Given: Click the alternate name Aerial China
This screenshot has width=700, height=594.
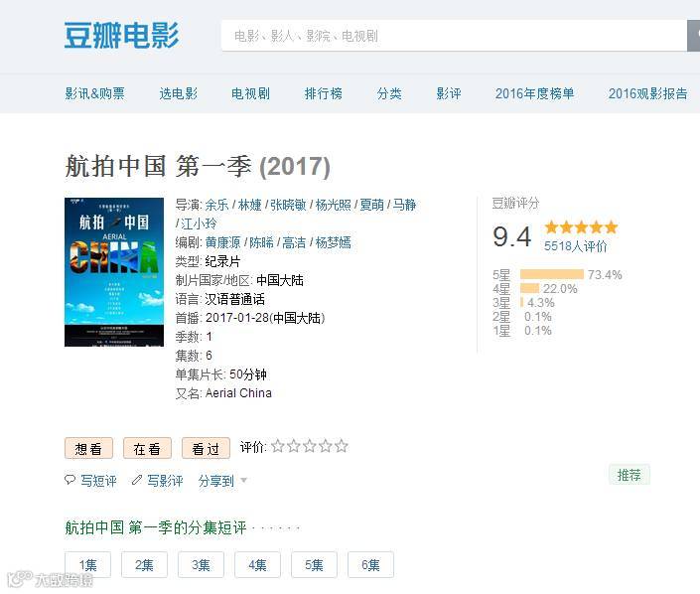Looking at the screenshot, I should [x=238, y=393].
